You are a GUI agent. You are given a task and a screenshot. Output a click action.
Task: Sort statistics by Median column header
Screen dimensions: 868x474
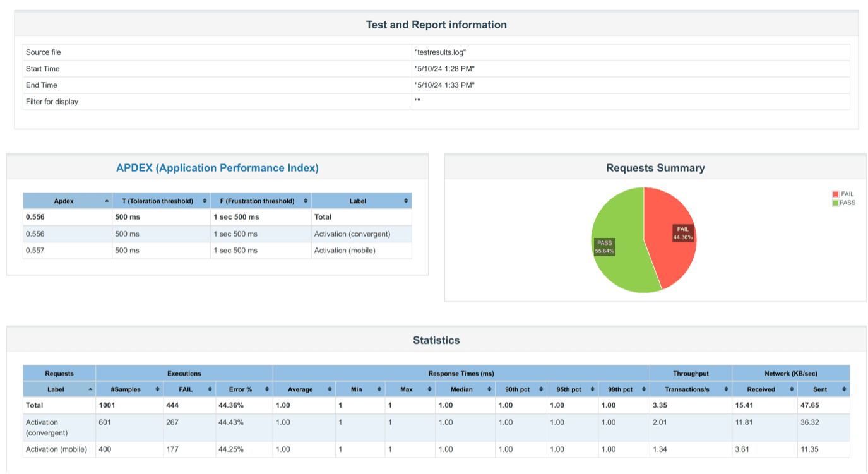(461, 389)
